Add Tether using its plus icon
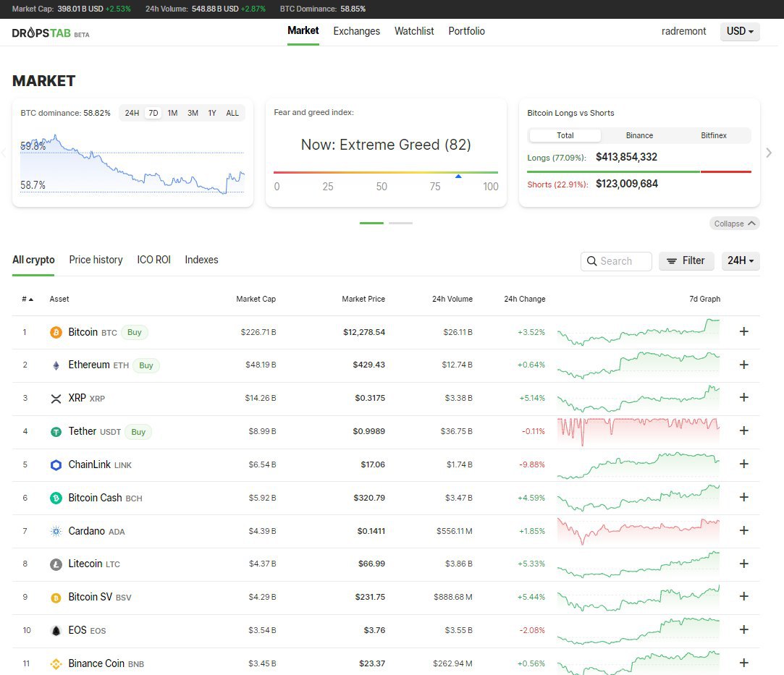 tap(744, 430)
